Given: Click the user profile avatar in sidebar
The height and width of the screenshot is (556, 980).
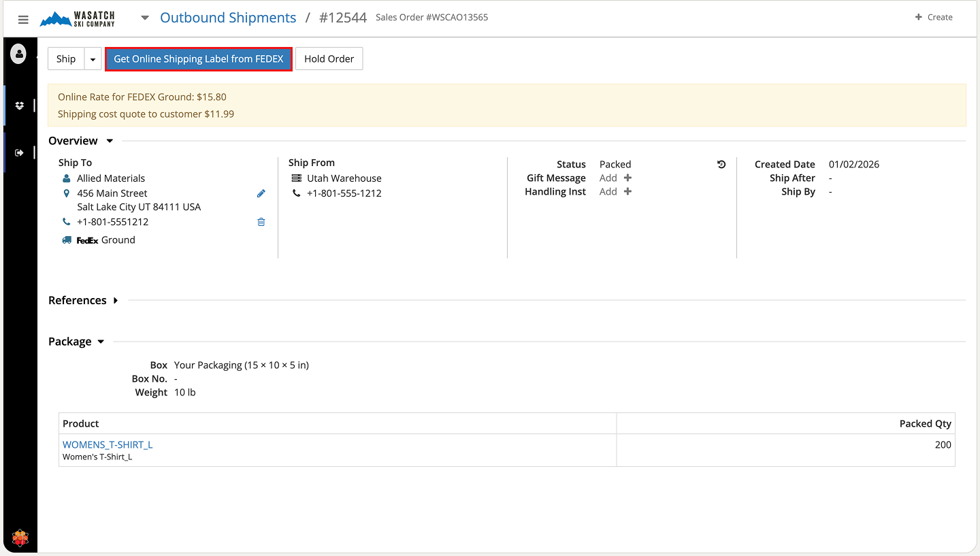Looking at the screenshot, I should tap(19, 54).
